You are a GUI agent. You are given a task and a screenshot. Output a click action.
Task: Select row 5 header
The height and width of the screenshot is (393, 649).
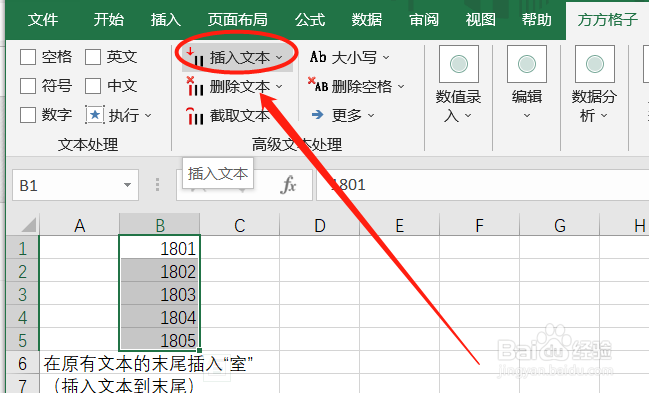(x=22, y=340)
